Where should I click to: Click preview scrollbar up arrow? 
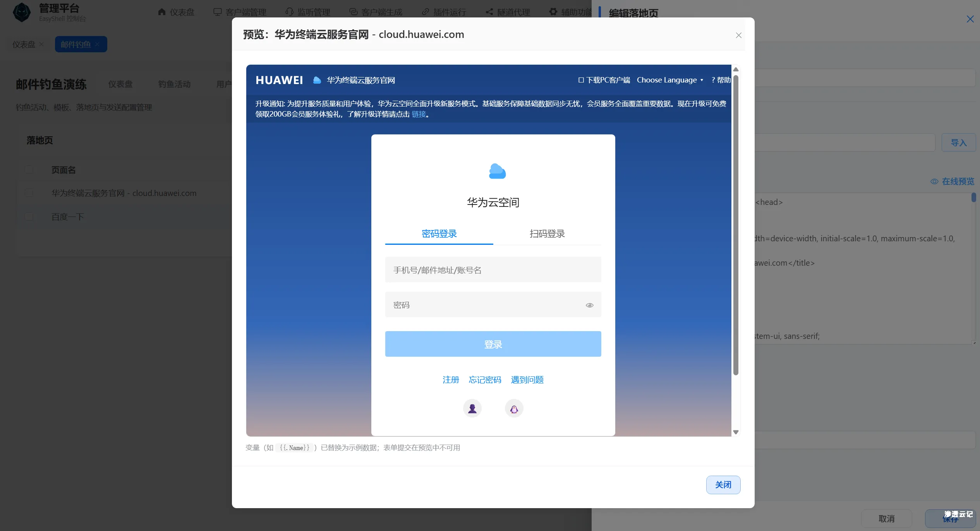(736, 69)
